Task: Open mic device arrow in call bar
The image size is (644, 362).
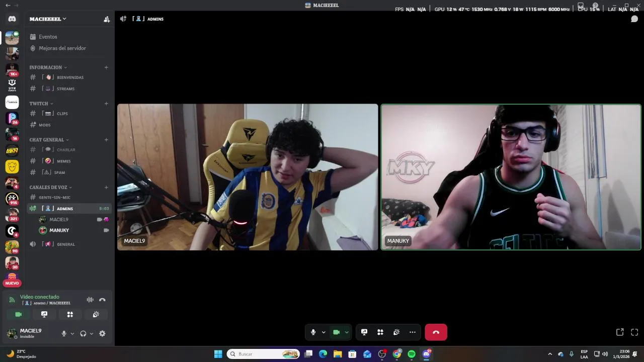Action: tap(324, 332)
